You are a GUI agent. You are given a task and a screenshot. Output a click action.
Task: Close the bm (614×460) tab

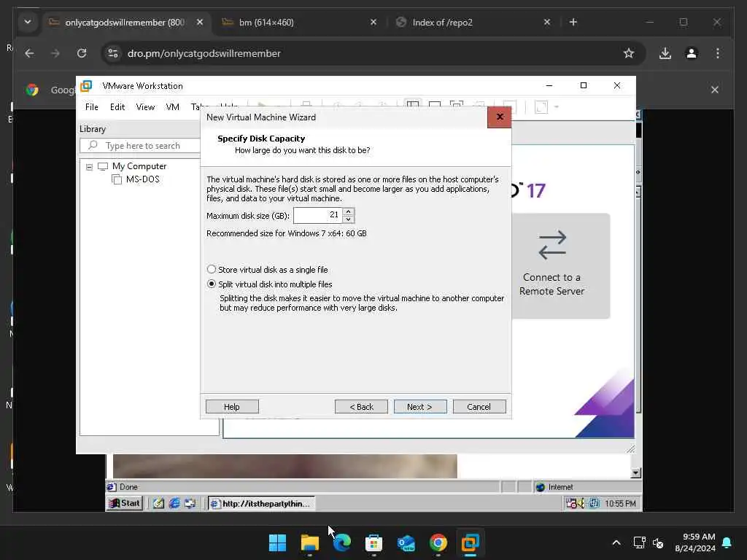(373, 23)
